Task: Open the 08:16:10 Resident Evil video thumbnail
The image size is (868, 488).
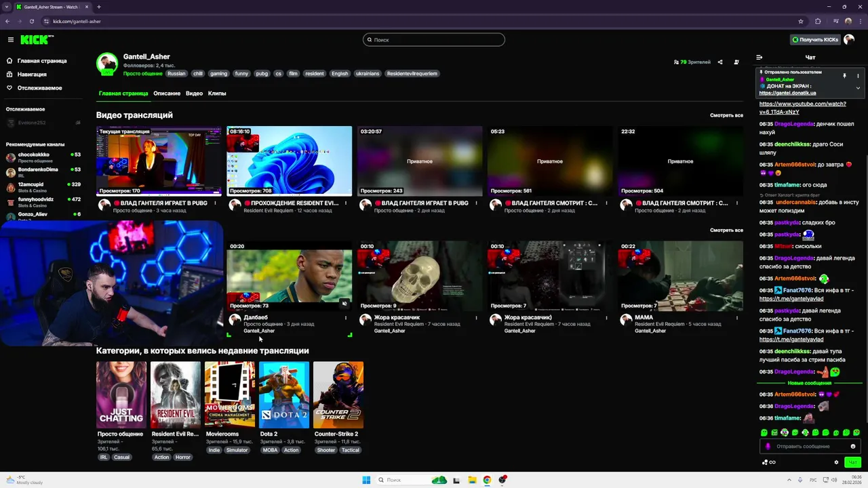Action: click(290, 161)
